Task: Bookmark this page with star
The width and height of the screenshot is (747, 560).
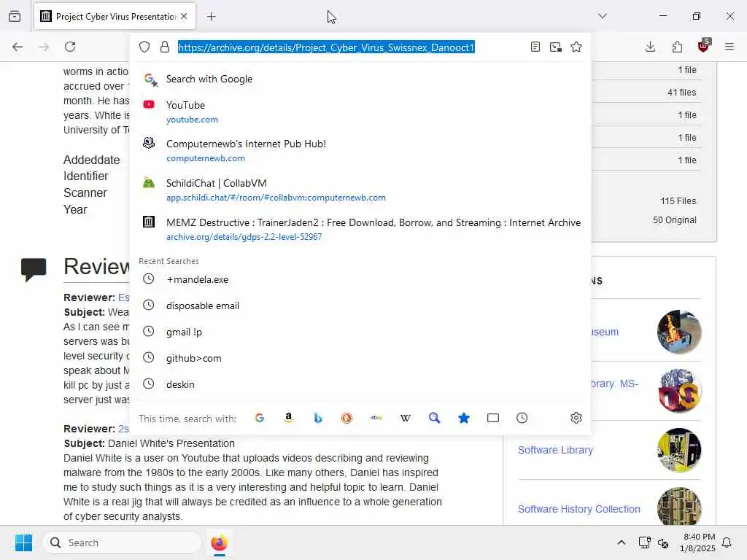Action: (x=576, y=47)
